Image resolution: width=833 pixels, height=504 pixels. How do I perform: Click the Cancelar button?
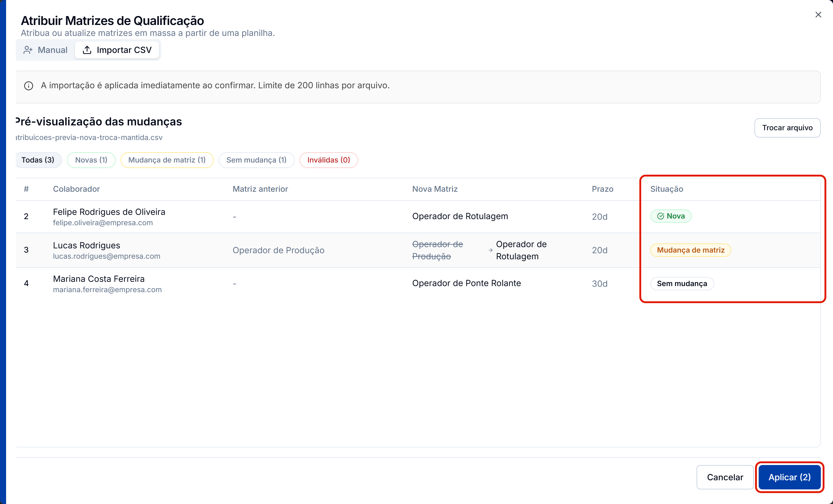click(x=725, y=477)
